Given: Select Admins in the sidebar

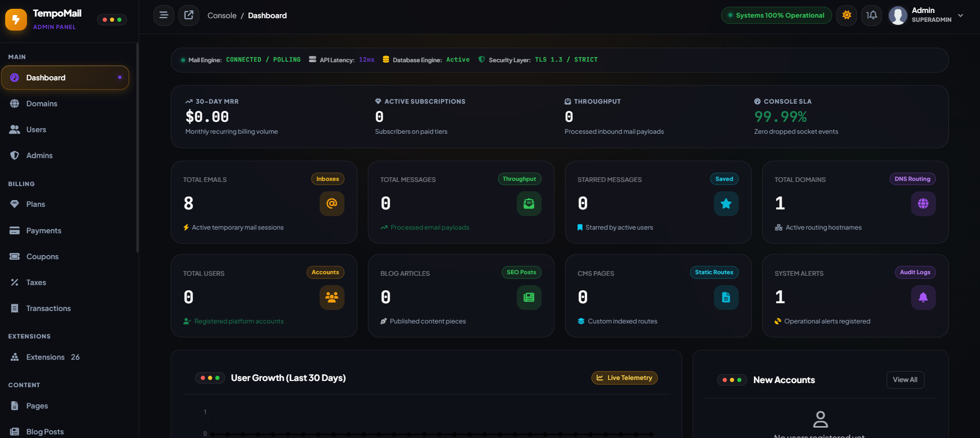Looking at the screenshot, I should coord(65,156).
